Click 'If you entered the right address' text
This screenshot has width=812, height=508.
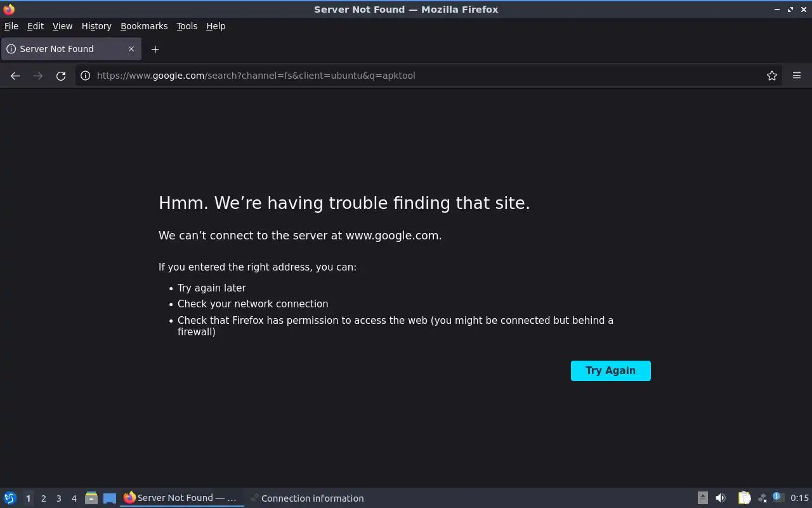coord(258,267)
